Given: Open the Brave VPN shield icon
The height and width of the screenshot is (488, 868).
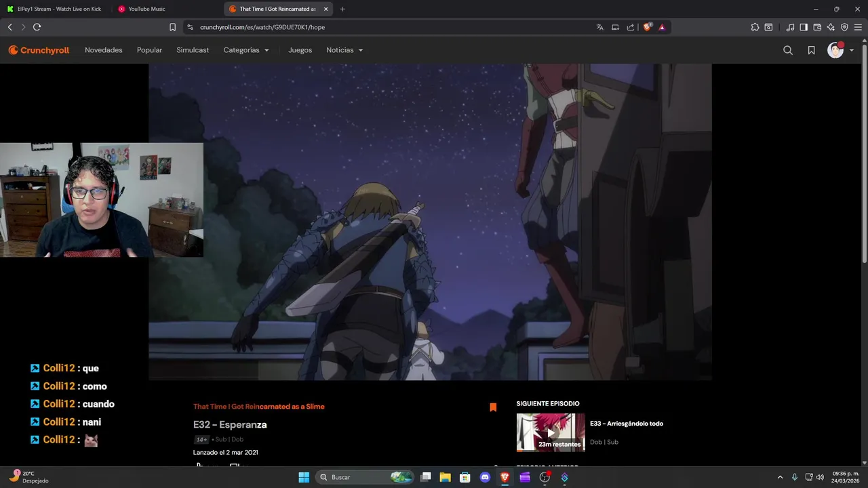Looking at the screenshot, I should [844, 27].
